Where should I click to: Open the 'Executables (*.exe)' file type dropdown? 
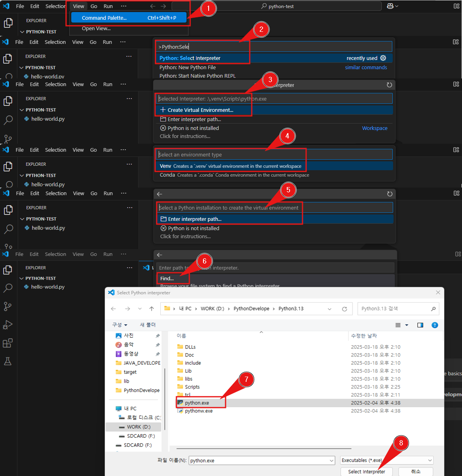387,461
